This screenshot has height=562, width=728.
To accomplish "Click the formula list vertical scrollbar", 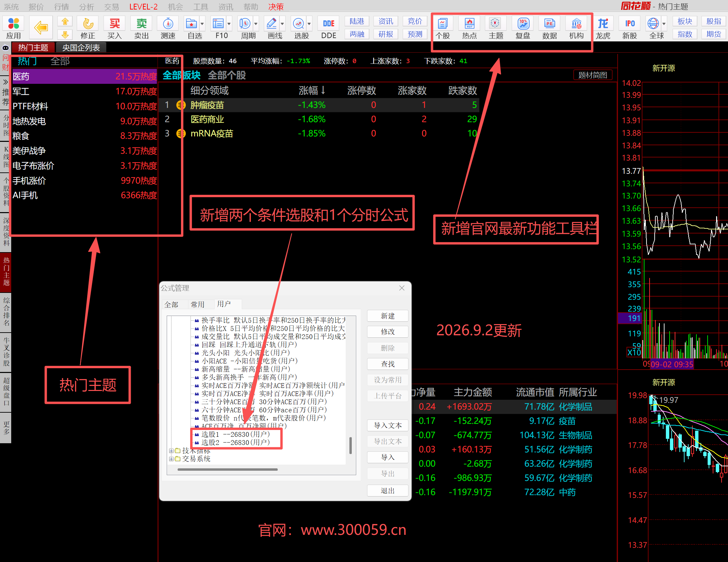I will 350,446.
